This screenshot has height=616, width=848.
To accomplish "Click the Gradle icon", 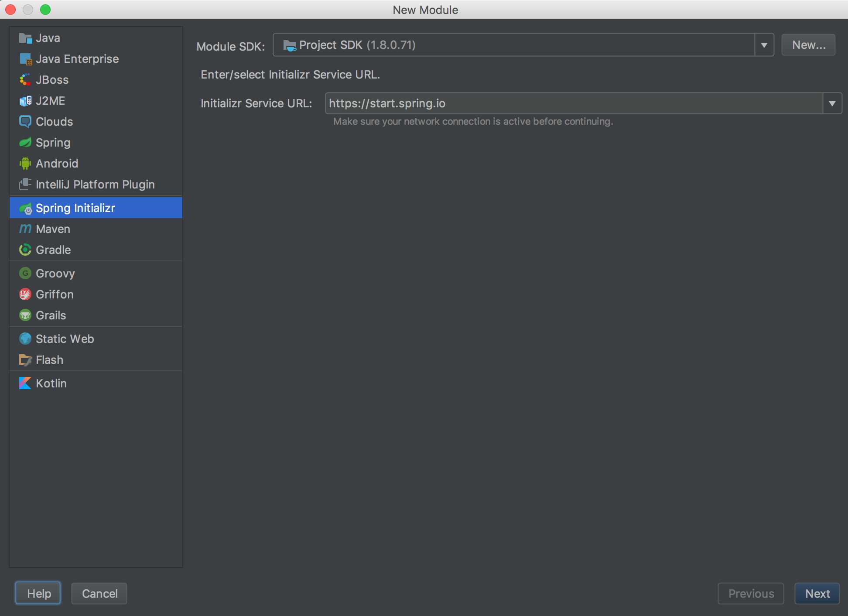I will pyautogui.click(x=25, y=250).
